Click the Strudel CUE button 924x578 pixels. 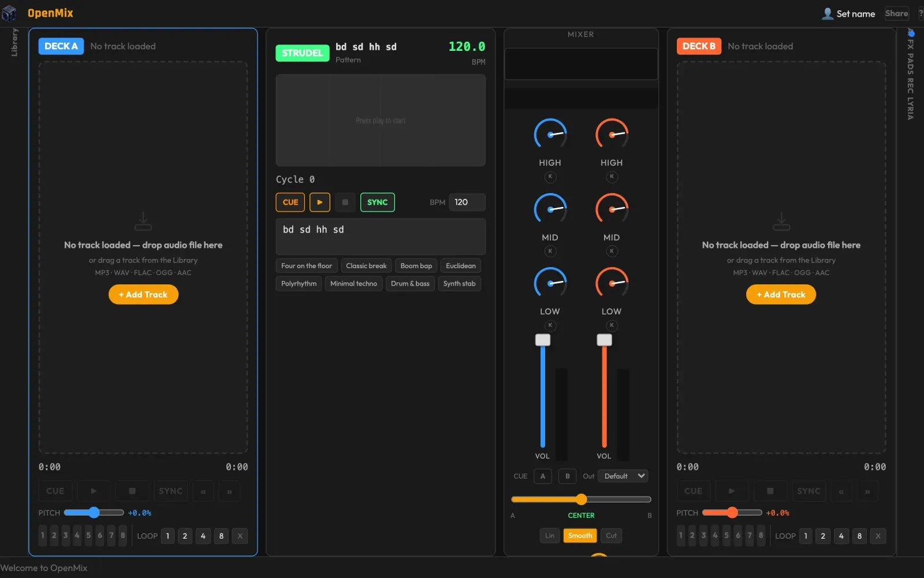(290, 202)
